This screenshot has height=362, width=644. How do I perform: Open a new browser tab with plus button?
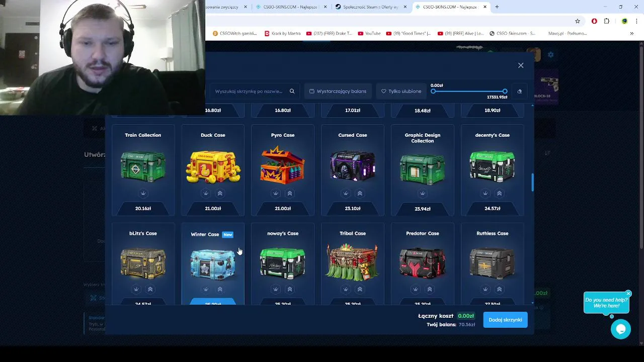click(x=497, y=7)
